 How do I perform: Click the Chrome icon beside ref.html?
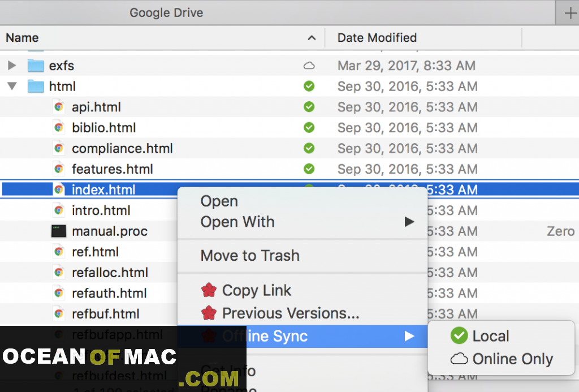click(58, 252)
